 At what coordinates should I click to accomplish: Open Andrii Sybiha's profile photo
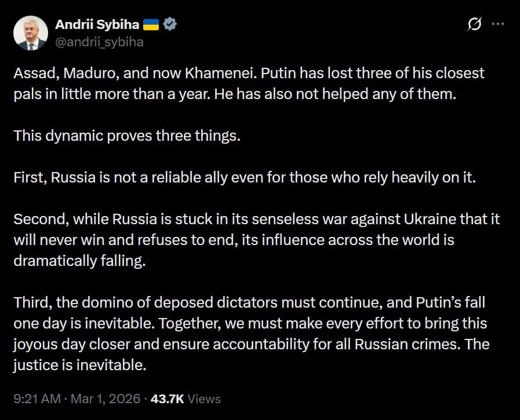(x=31, y=33)
